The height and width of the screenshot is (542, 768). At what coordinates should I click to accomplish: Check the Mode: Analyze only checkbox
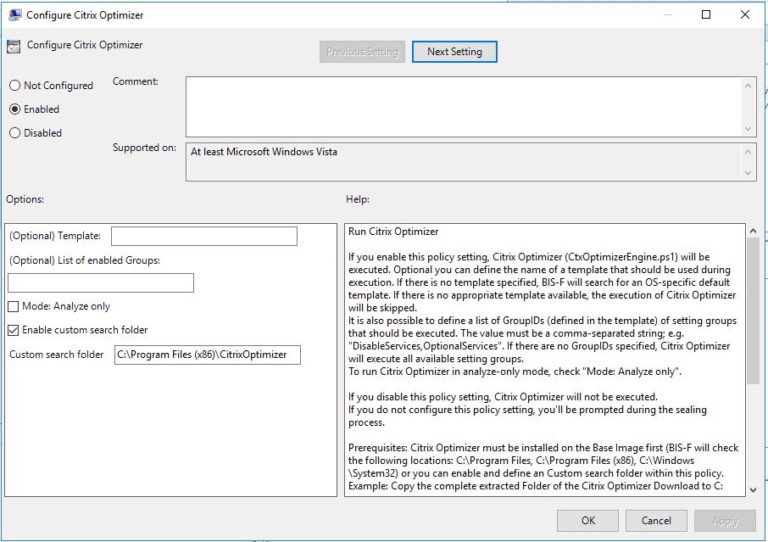pyautogui.click(x=13, y=306)
